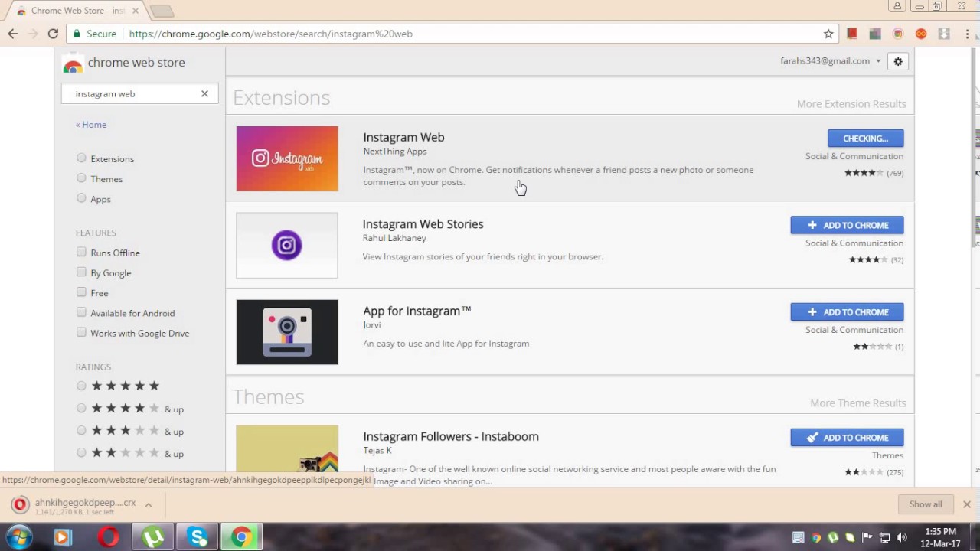Open the App for Instagram™ title

coord(416,311)
